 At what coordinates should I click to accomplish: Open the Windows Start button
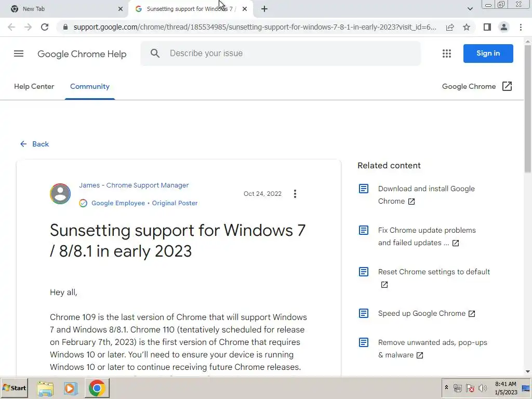coord(14,388)
